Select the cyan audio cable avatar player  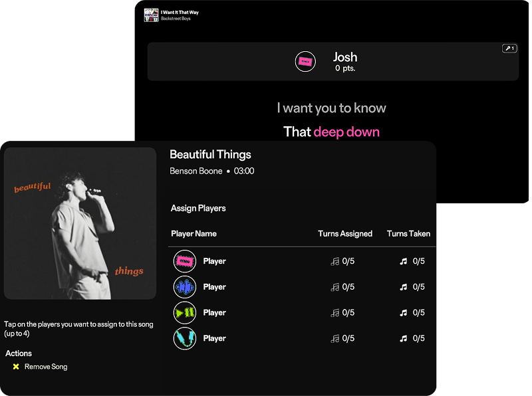pos(185,338)
